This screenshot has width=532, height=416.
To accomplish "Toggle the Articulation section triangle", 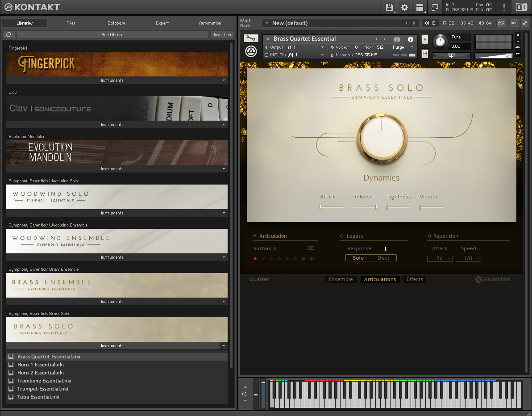I will coord(255,236).
